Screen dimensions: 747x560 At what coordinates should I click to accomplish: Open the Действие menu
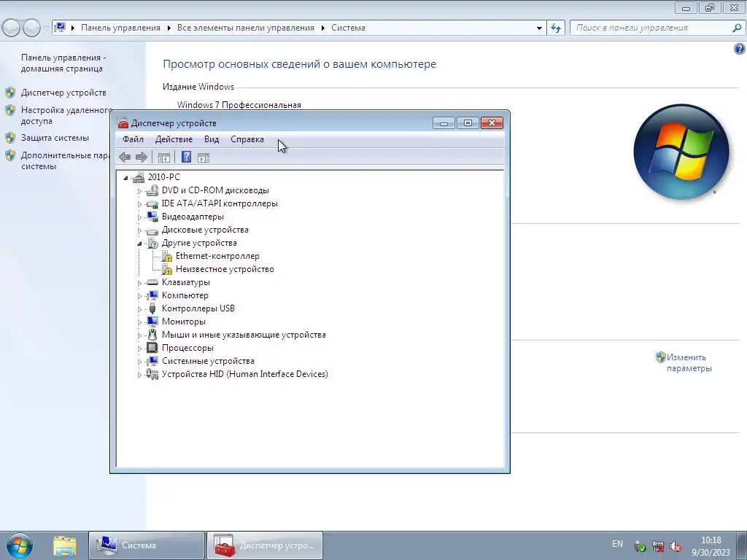pos(174,139)
